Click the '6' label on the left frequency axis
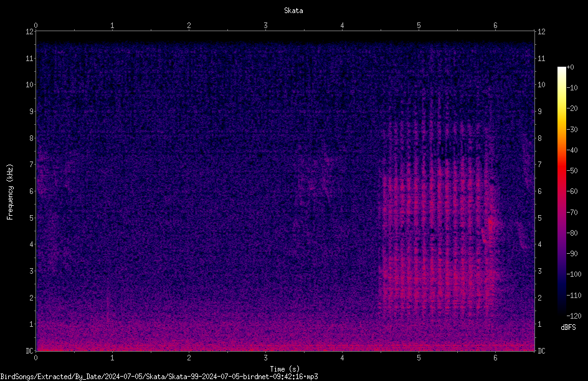The height and width of the screenshot is (381, 588). [32, 191]
